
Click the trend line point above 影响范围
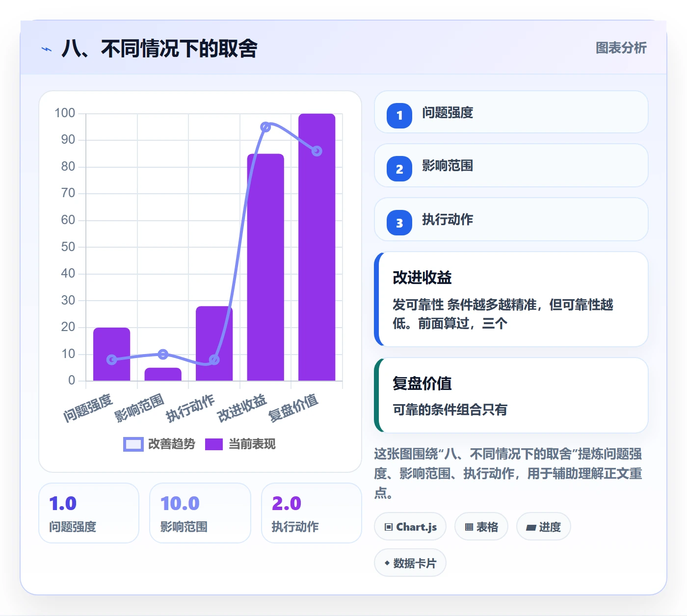[x=163, y=354]
